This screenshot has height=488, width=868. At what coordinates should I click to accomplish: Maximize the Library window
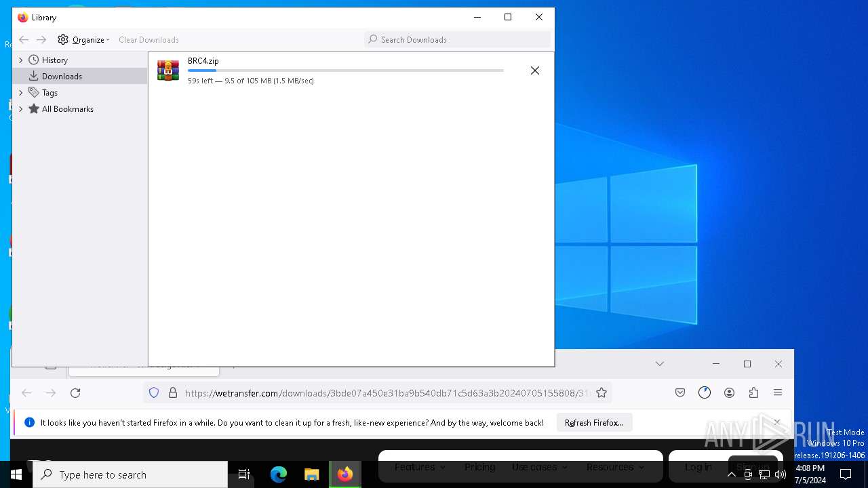[508, 17]
